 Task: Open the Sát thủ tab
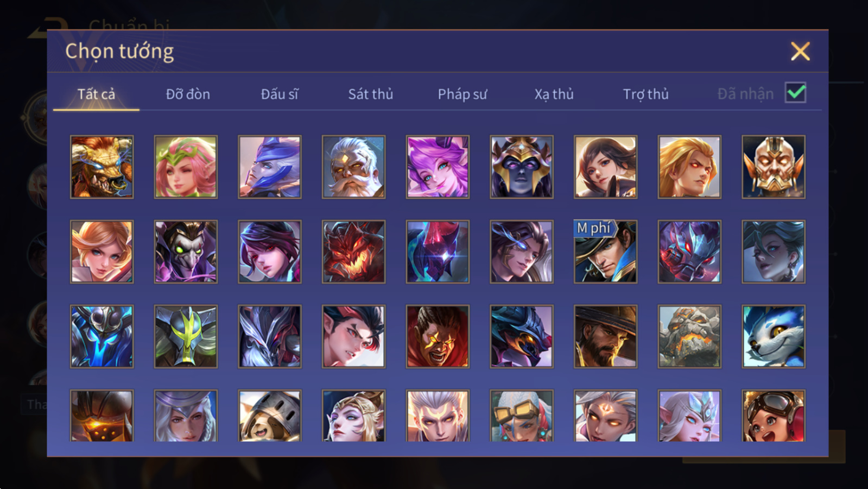click(370, 94)
